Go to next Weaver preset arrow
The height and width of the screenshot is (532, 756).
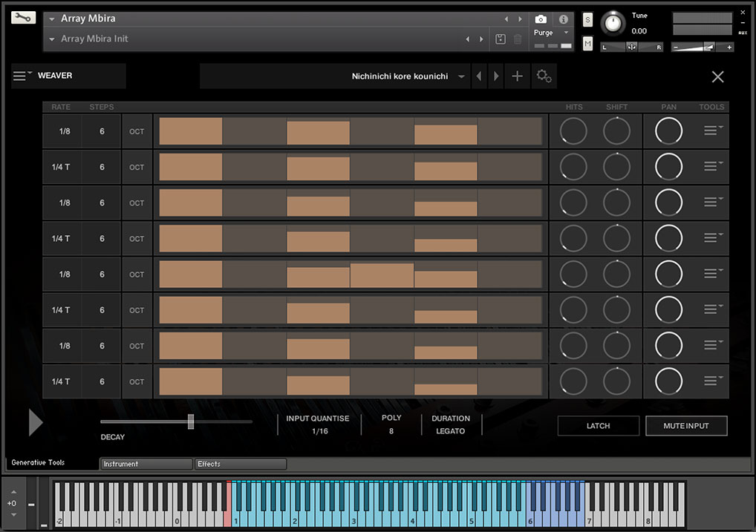[496, 76]
